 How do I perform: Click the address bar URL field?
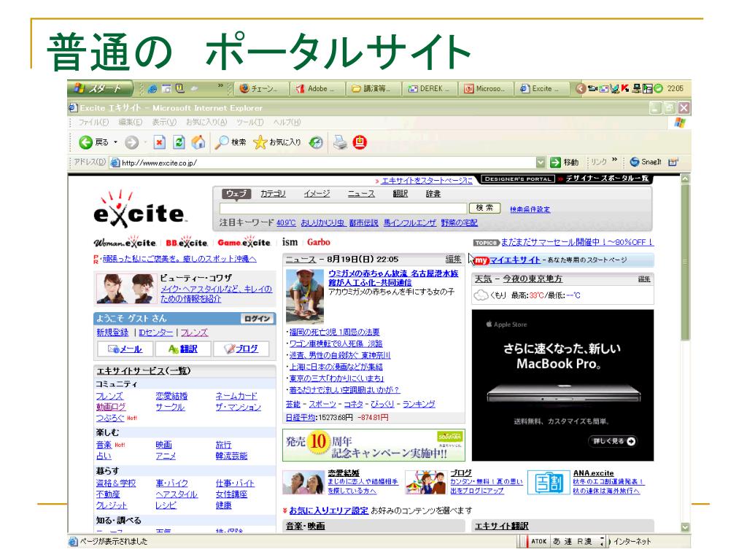pyautogui.click(x=323, y=163)
